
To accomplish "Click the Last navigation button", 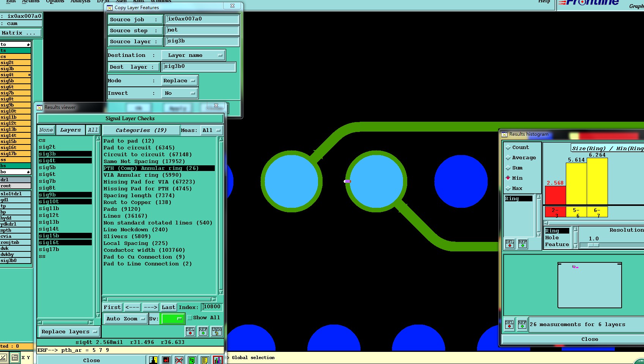I will pos(168,307).
